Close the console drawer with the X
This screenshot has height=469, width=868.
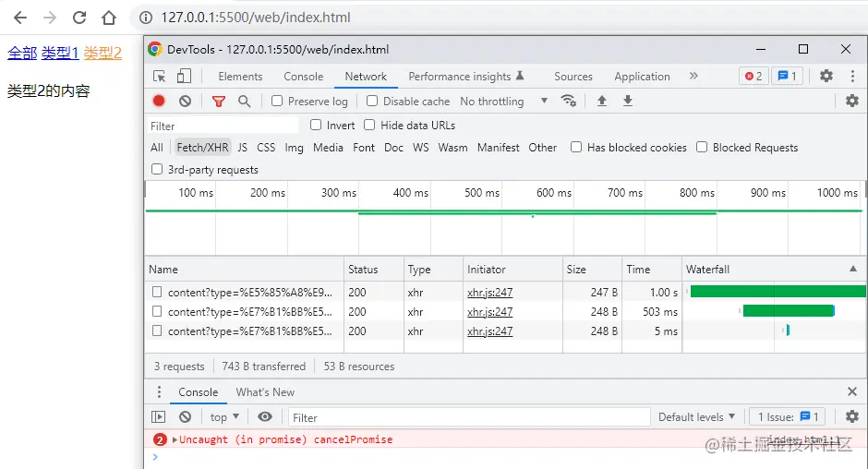852,392
